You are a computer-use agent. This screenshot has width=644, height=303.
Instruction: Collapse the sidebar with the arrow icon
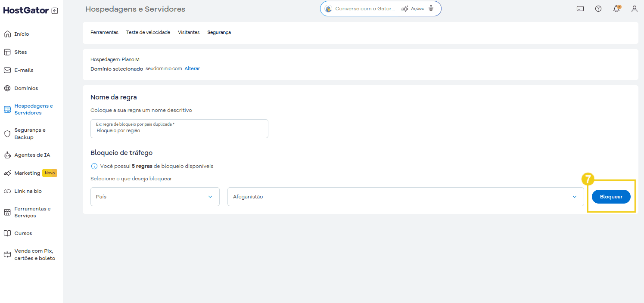(x=54, y=11)
